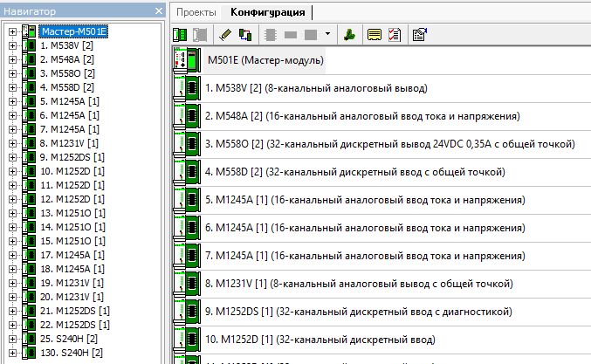
Task: Select the 7. M1245A row in the configuration list
Action: (x=381, y=256)
